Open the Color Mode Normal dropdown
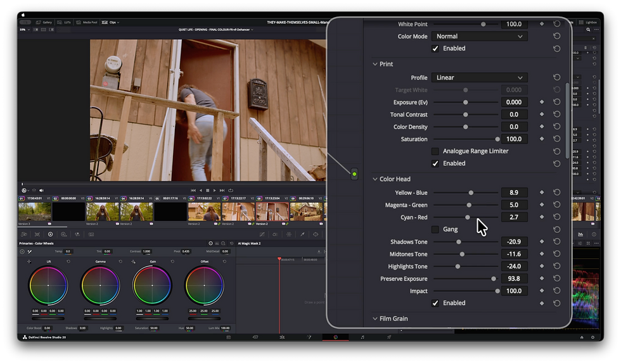 point(479,37)
